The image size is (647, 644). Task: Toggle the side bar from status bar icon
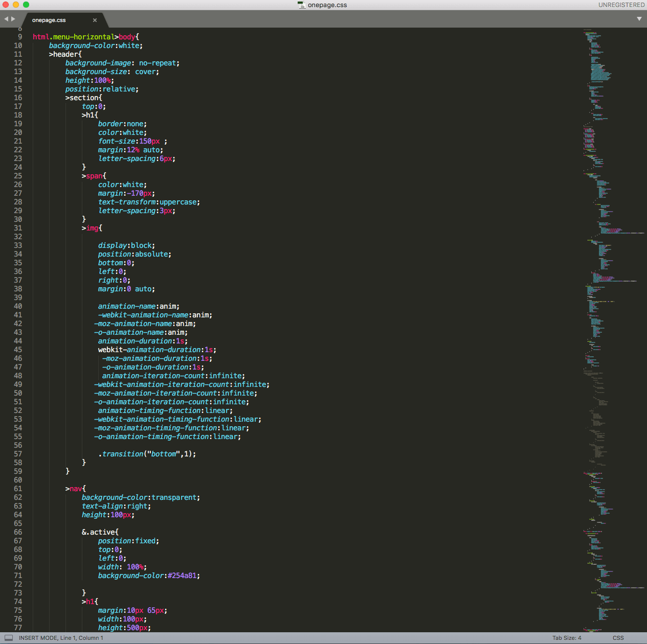(x=9, y=638)
